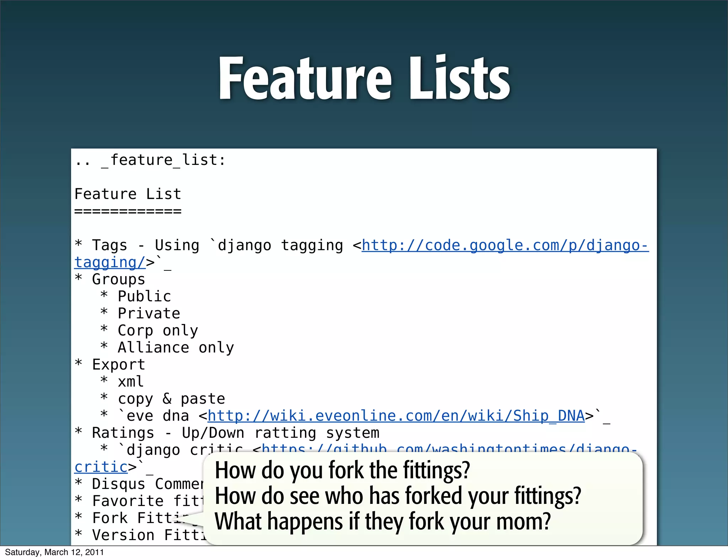
Task: Select the '* Private' sub-item
Action: [x=140, y=313]
